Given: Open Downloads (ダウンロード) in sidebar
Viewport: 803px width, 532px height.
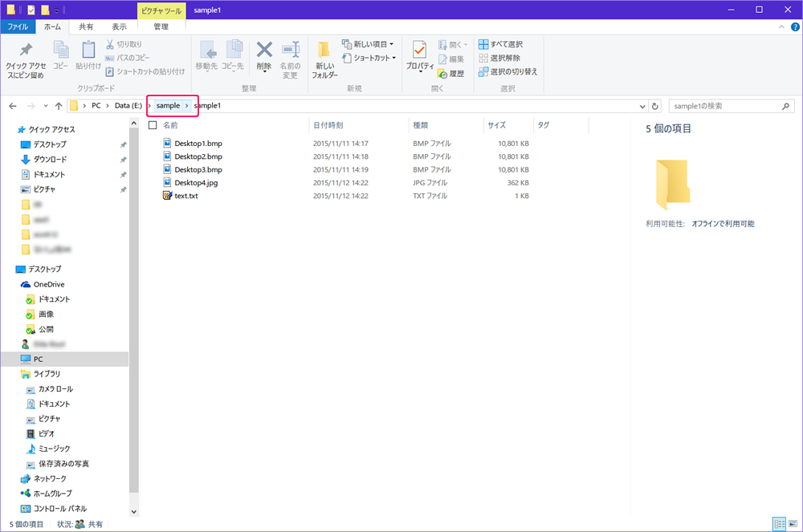Looking at the screenshot, I should click(50, 159).
